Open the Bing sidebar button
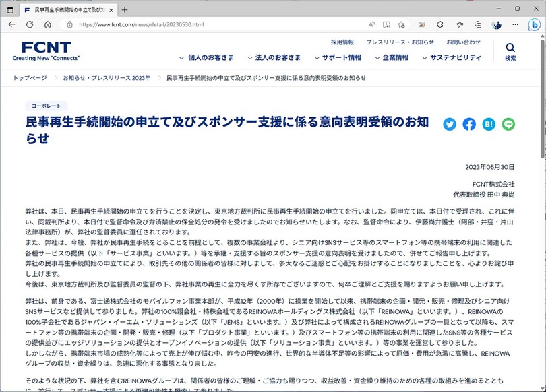Image resolution: width=546 pixels, height=392 pixels. coord(534,25)
